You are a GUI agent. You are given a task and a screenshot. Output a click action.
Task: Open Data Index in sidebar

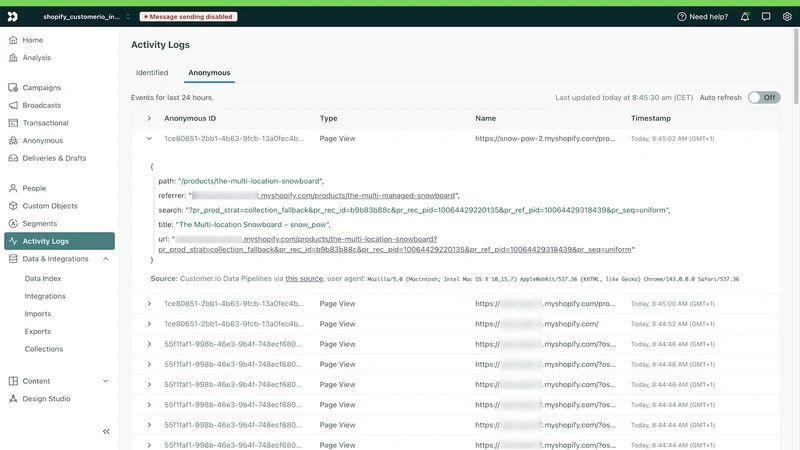(x=43, y=279)
